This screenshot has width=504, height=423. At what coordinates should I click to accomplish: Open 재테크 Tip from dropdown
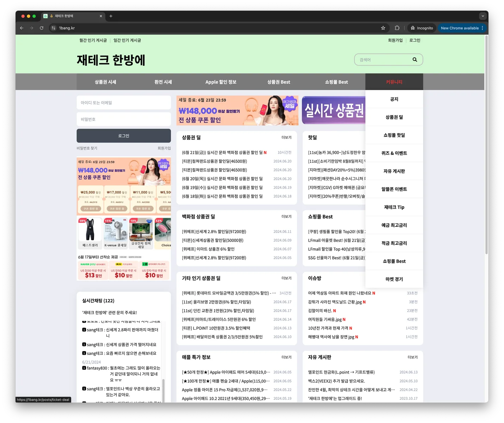[394, 207]
